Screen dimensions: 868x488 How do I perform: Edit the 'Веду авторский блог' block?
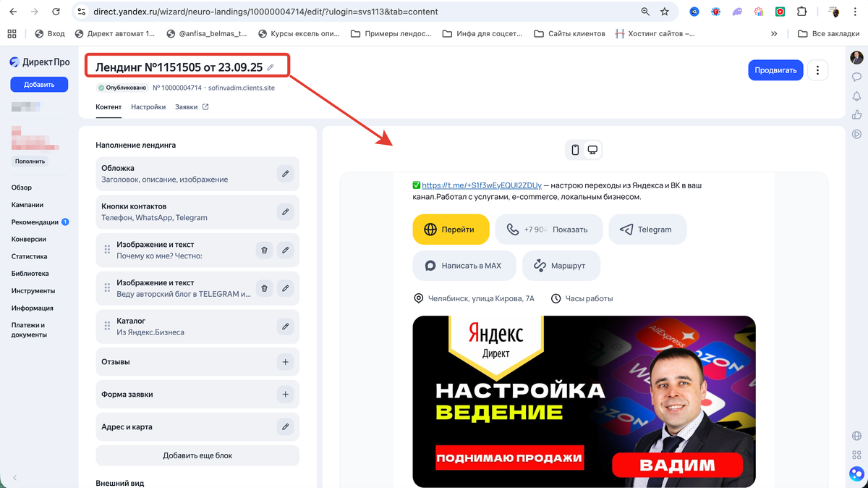(286, 288)
